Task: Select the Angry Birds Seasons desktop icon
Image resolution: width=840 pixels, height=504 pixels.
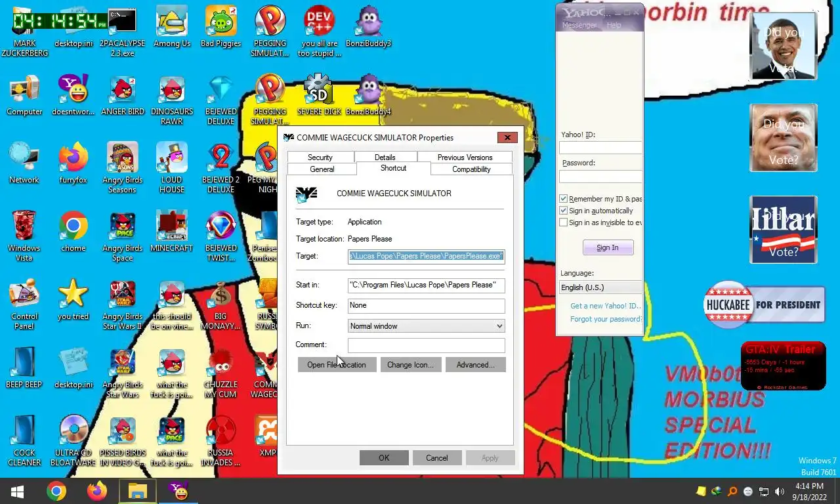Action: click(x=122, y=169)
